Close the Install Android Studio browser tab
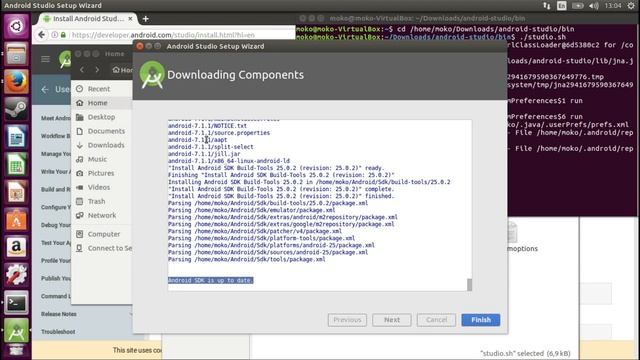The height and width of the screenshot is (360, 640). 130,19
